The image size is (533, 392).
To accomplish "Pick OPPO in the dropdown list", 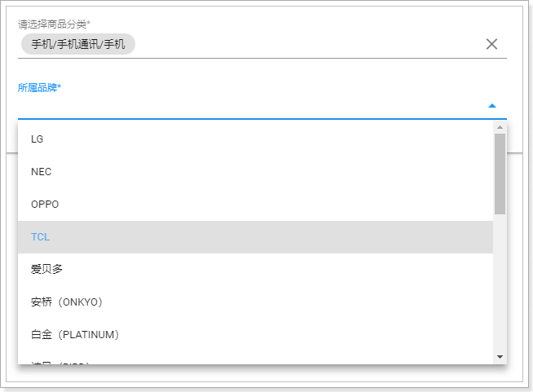I will pos(45,205).
